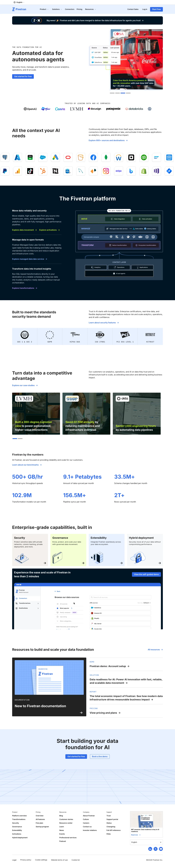Select the Intercom connector icon

pos(169,157)
